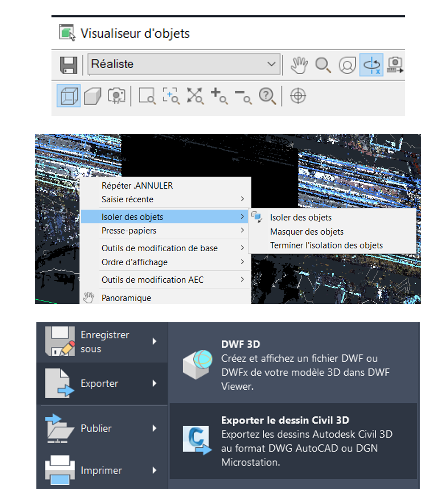Select the Zoom window rectangle tool
The width and height of the screenshot is (442, 504).
click(x=147, y=96)
